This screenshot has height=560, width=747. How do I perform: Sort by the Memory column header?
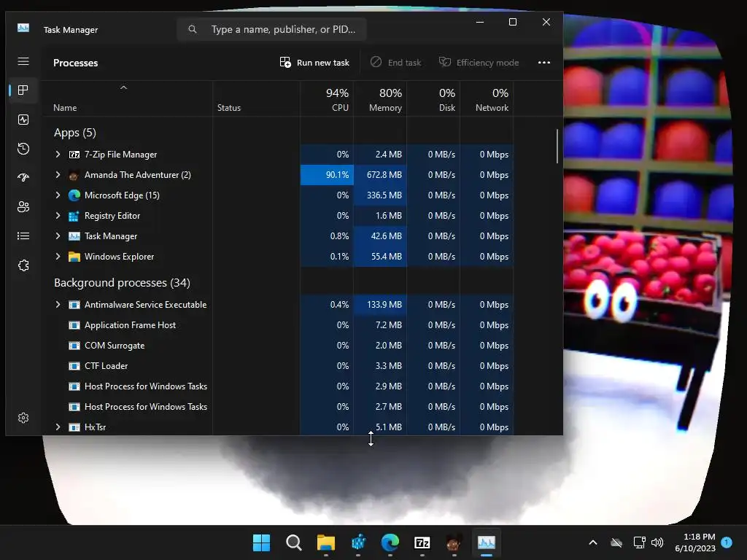tap(380, 99)
